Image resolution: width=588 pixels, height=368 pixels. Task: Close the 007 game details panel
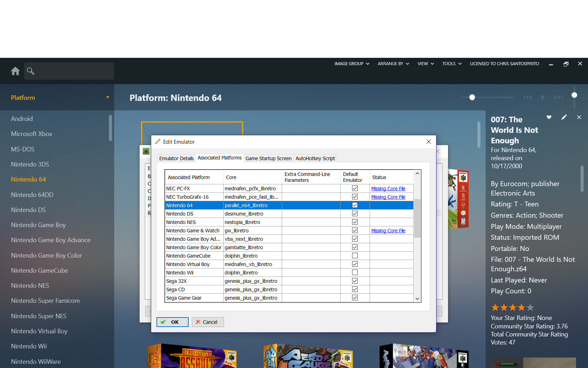[x=579, y=117]
